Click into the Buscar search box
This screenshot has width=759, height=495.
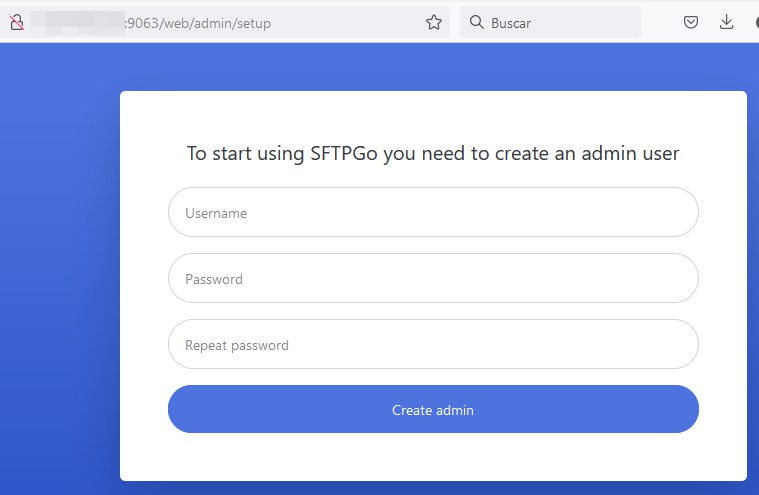(560, 22)
